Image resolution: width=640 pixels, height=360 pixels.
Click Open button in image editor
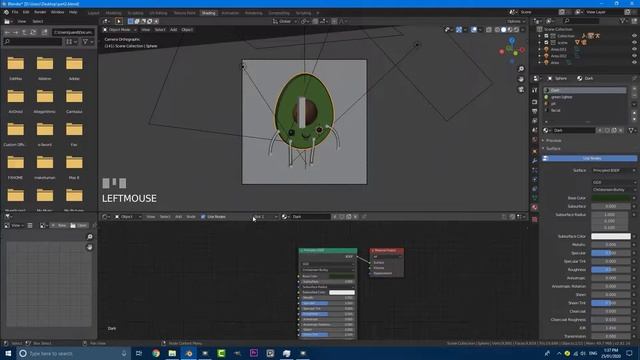79,225
